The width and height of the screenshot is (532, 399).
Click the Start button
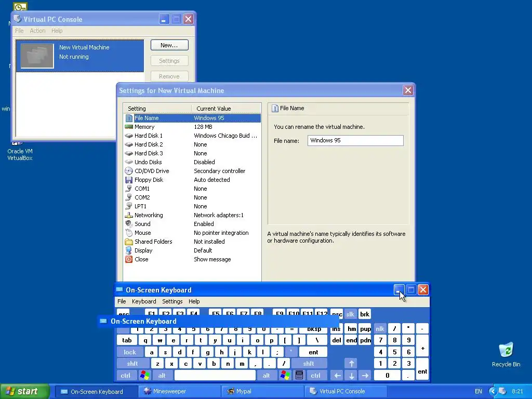pos(25,391)
